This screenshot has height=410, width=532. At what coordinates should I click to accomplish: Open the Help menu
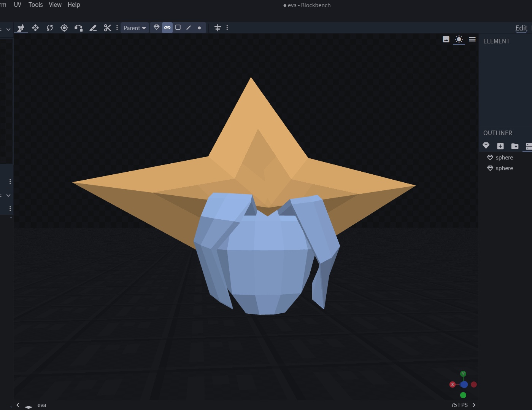point(74,5)
